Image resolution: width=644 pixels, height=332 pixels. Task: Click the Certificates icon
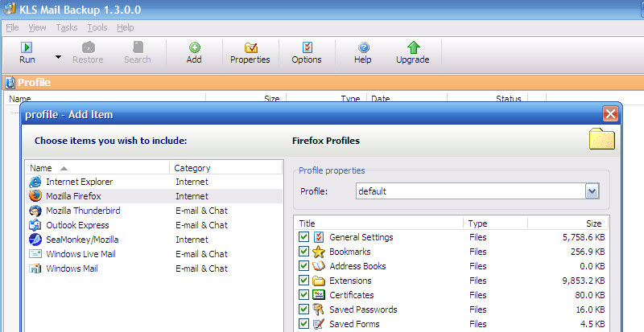(x=319, y=295)
